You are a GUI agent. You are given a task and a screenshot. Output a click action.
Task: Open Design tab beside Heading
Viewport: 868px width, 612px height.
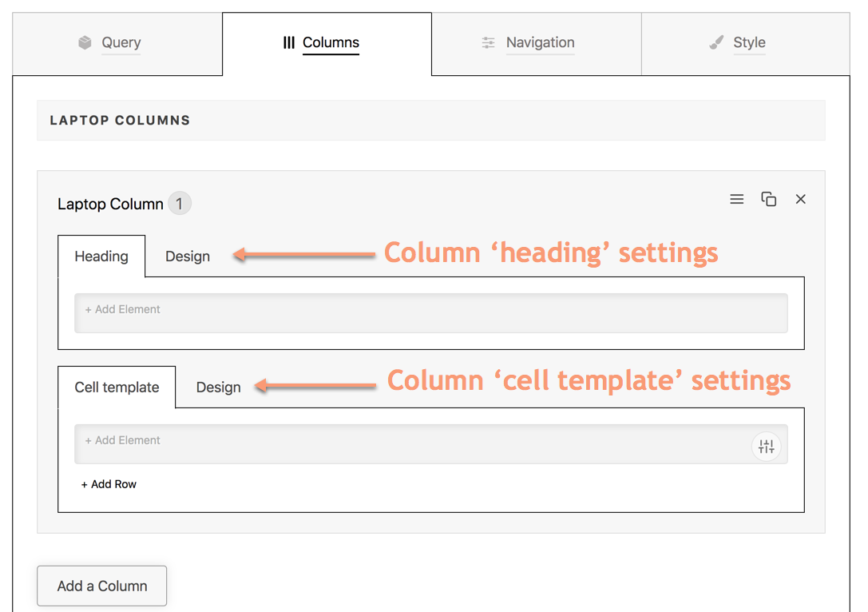(188, 256)
